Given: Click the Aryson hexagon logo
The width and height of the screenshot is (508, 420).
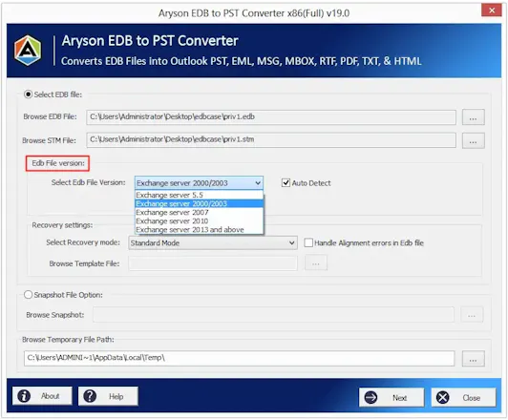Looking at the screenshot, I should (28, 51).
